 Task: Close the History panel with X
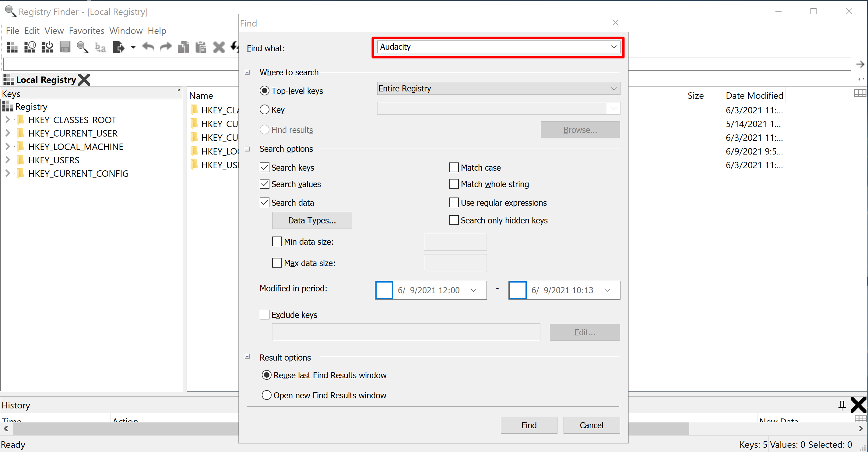point(858,404)
